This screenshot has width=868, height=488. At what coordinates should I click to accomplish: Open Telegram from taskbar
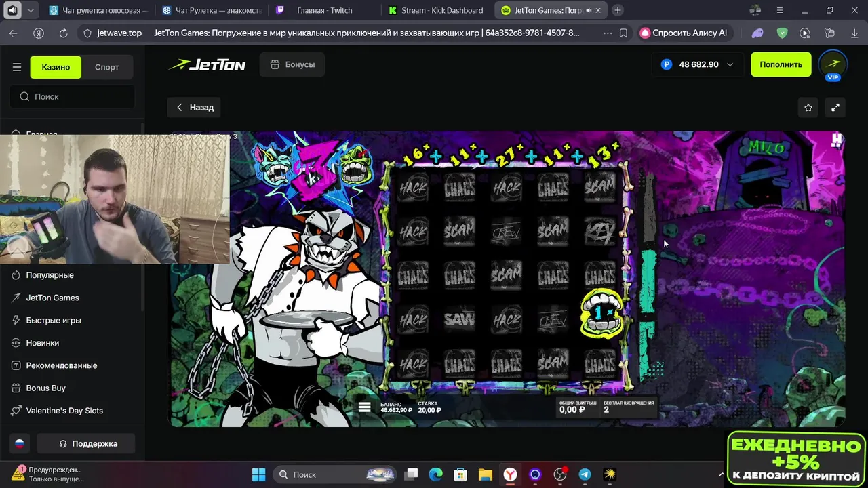click(585, 474)
